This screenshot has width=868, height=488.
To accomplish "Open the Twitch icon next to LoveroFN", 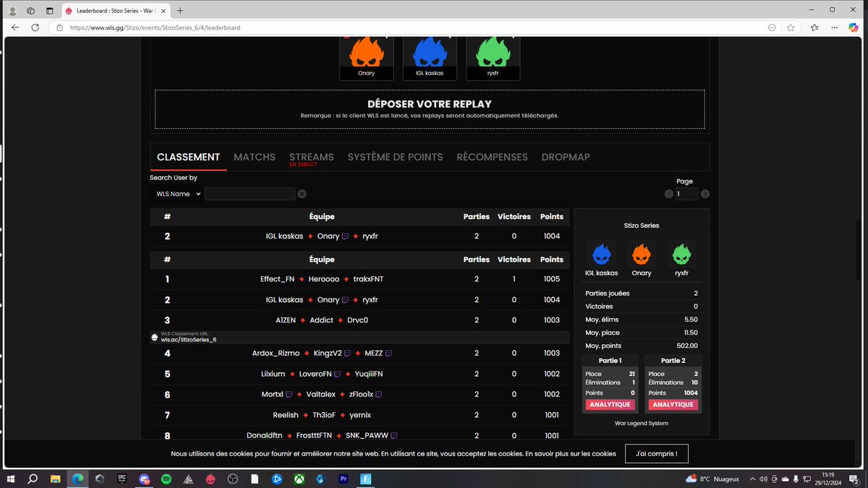I will tap(338, 374).
